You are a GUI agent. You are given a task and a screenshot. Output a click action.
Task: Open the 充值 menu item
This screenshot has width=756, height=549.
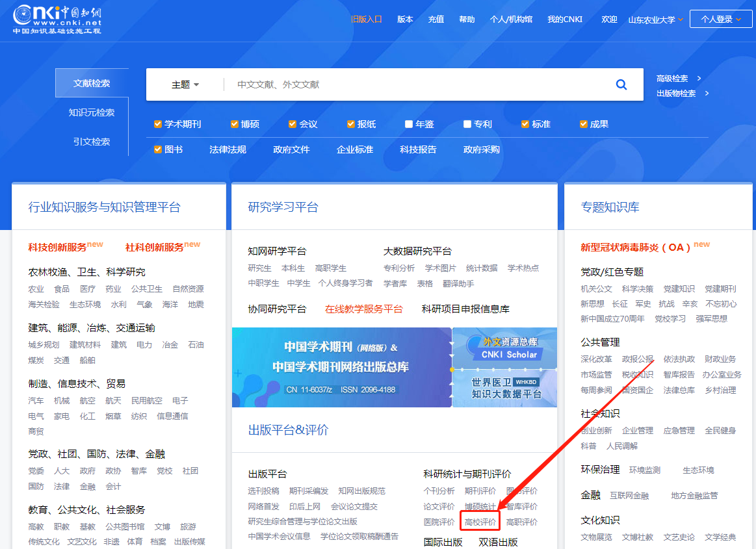[x=436, y=19]
